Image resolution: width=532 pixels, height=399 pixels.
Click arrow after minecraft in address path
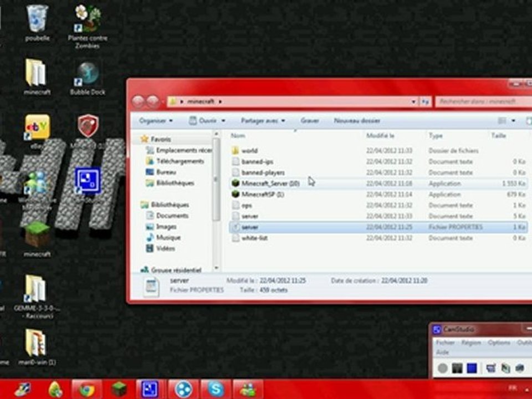coord(220,101)
